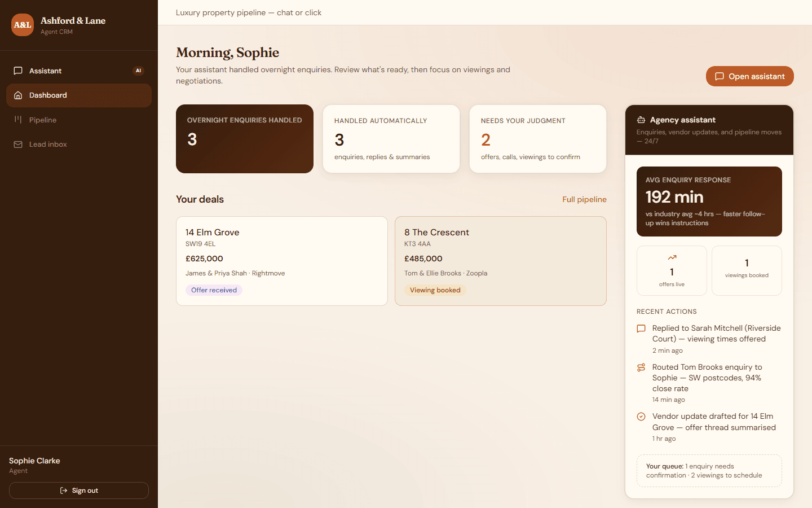
Task: Select Dashboard in the sidebar
Action: point(79,95)
